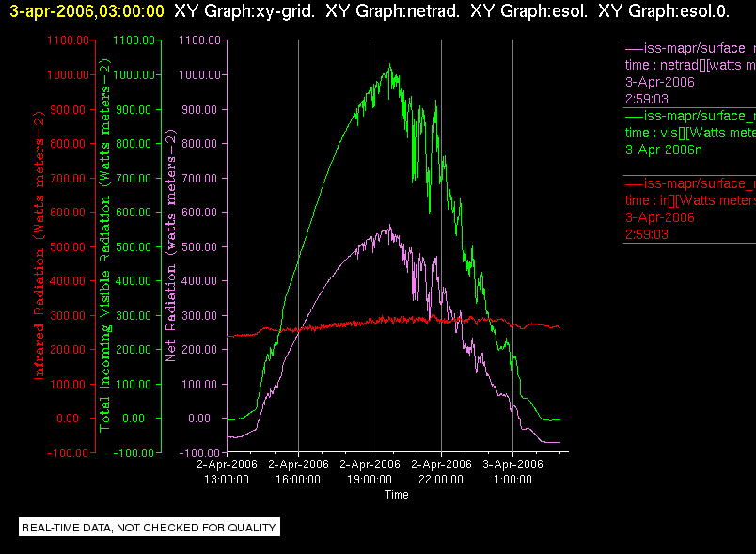Click the Net Radiation axis label
Viewport: 756px width, 554px height.
[x=171, y=245]
